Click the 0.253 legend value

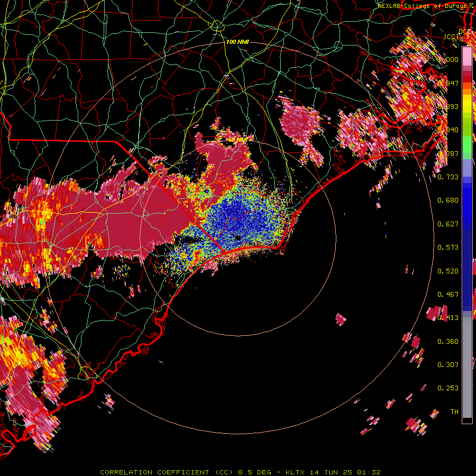coord(448,388)
